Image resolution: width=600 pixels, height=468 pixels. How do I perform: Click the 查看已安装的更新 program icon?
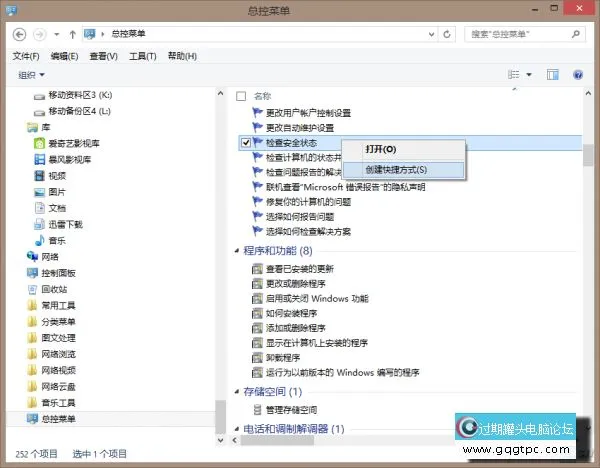pos(257,269)
